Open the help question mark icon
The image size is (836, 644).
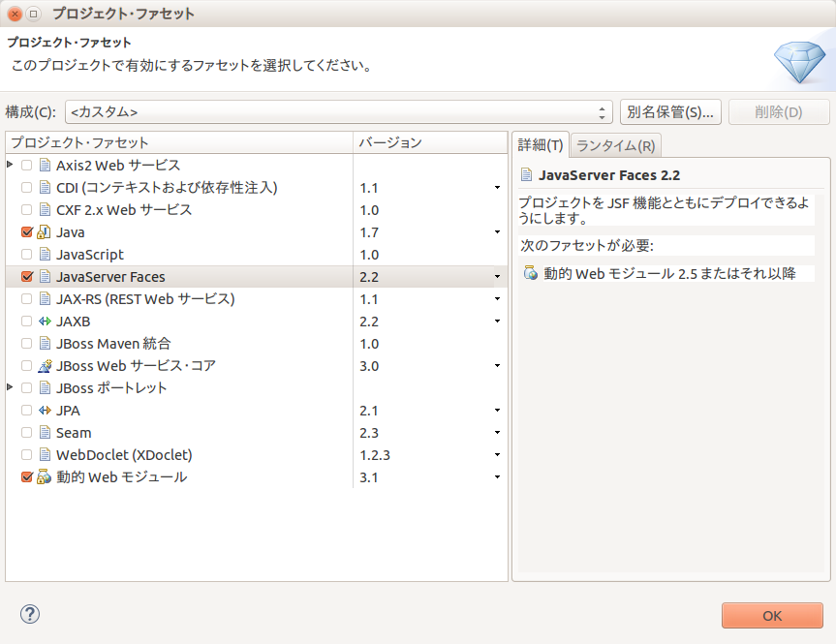coord(29,614)
